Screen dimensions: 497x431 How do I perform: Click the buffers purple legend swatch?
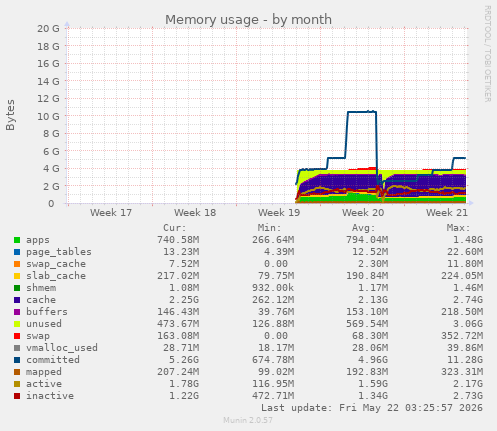click(x=17, y=312)
